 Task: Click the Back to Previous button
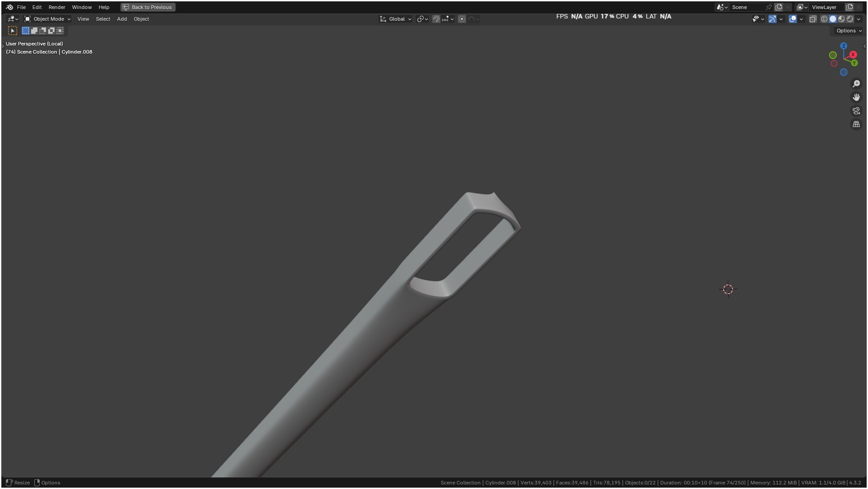pos(148,7)
